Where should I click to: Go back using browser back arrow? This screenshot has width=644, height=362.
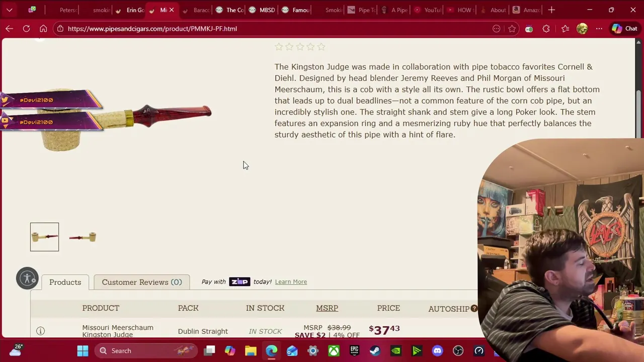9,29
